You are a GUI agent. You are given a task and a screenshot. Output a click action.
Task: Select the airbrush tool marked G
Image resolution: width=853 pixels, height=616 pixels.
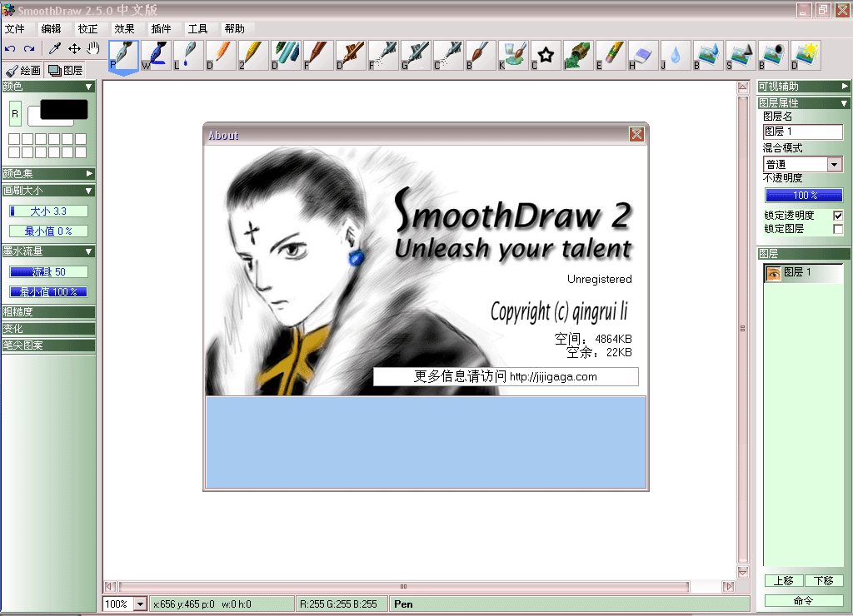click(x=416, y=56)
